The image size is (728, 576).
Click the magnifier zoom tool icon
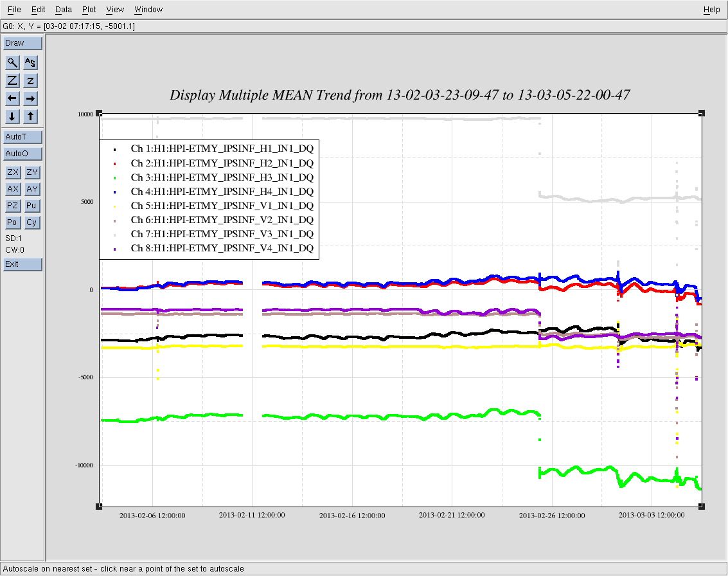pyautogui.click(x=12, y=62)
